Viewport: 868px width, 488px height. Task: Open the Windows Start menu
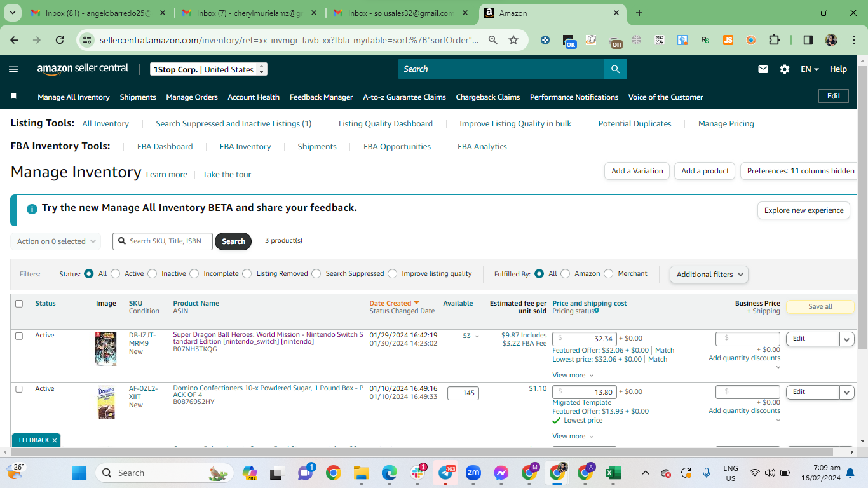click(x=79, y=473)
